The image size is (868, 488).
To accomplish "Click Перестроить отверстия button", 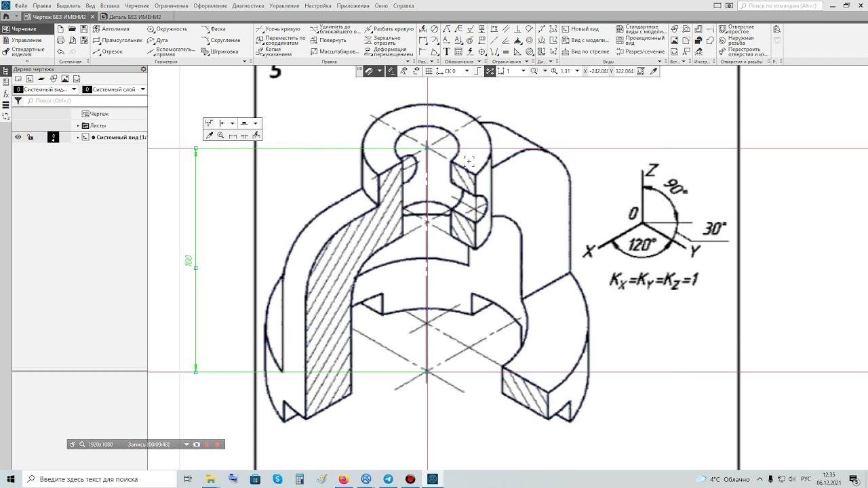I will coord(743,52).
